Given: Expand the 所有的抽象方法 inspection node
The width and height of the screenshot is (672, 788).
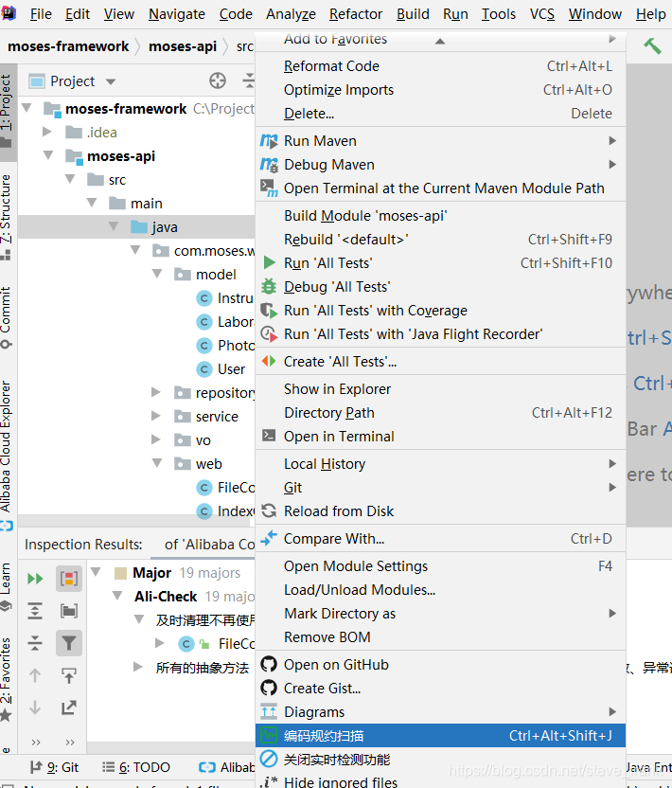Looking at the screenshot, I should [137, 667].
